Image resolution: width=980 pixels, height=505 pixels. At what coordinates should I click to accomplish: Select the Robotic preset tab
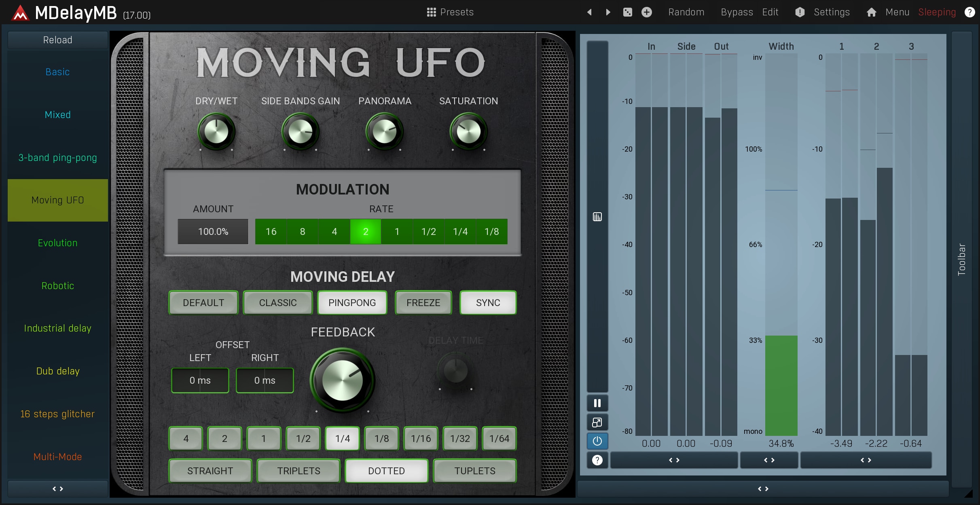click(x=58, y=286)
